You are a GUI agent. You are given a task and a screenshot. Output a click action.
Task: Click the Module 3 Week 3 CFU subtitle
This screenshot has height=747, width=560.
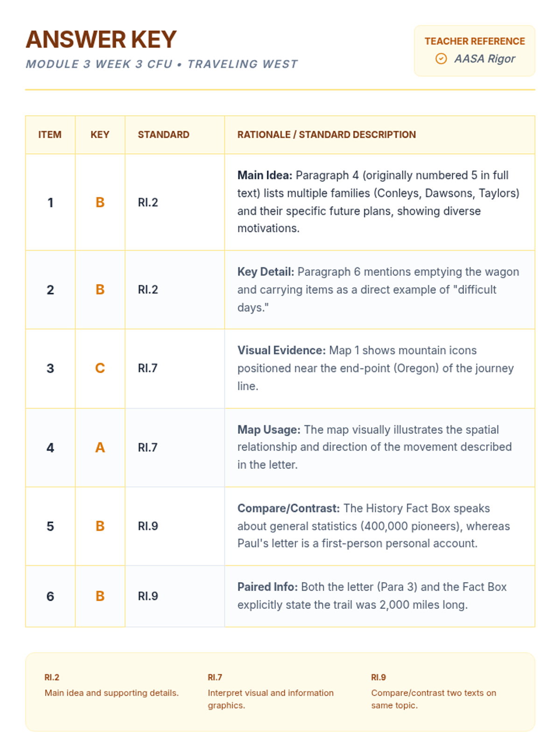click(x=161, y=64)
